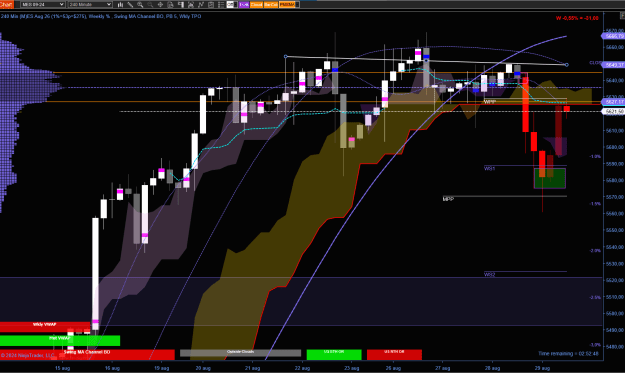Click the 20 aug date on the time axis
Image resolution: width=625 pixels, height=373 pixels.
(x=203, y=368)
